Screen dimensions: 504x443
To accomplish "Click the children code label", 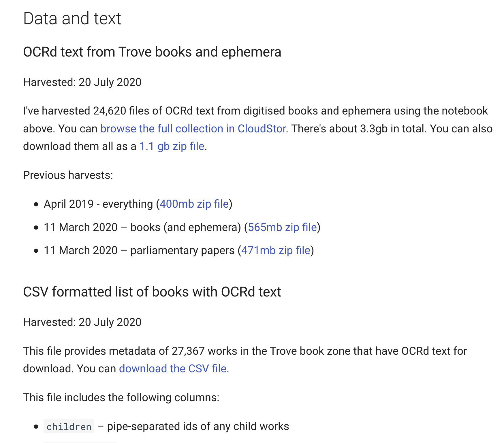I will [69, 427].
